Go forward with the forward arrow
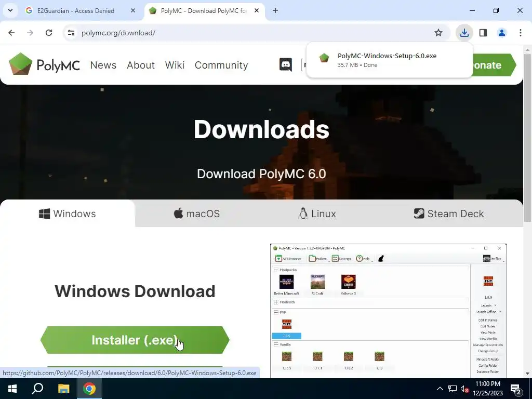The height and width of the screenshot is (399, 532). click(30, 33)
